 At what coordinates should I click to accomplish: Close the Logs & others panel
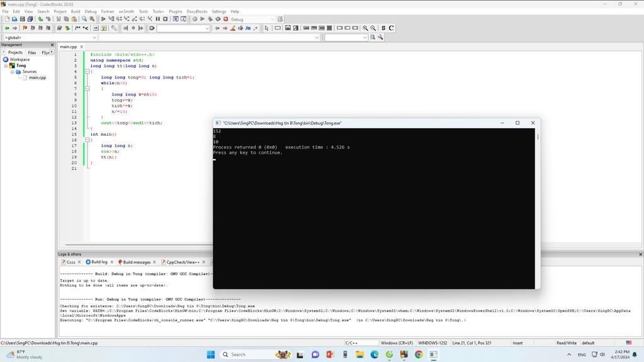(640, 255)
